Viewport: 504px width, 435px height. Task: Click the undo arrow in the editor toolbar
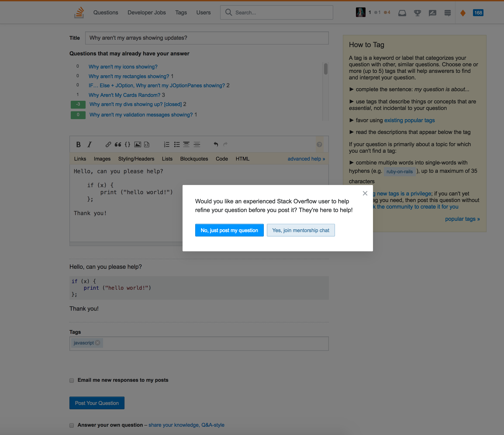[x=216, y=145]
